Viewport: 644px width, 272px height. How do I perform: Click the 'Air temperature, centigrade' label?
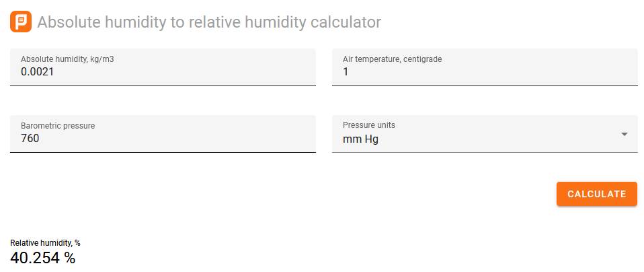(x=392, y=59)
